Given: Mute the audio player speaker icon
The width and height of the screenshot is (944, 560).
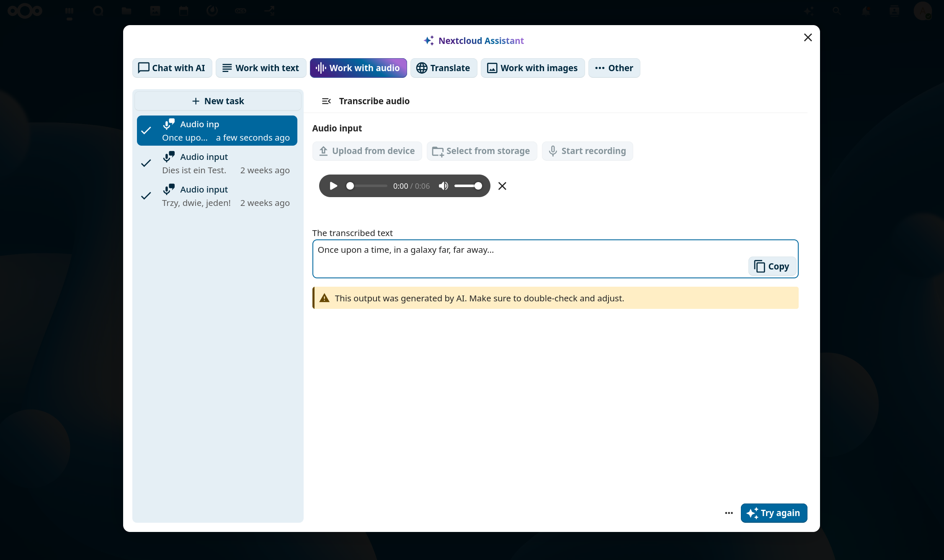Looking at the screenshot, I should (x=443, y=186).
